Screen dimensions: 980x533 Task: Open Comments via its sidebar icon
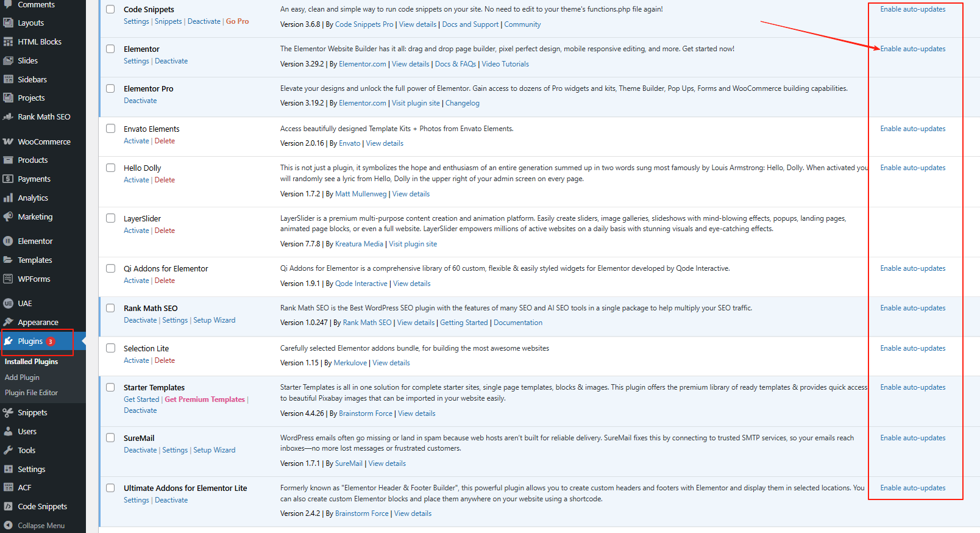pos(8,4)
